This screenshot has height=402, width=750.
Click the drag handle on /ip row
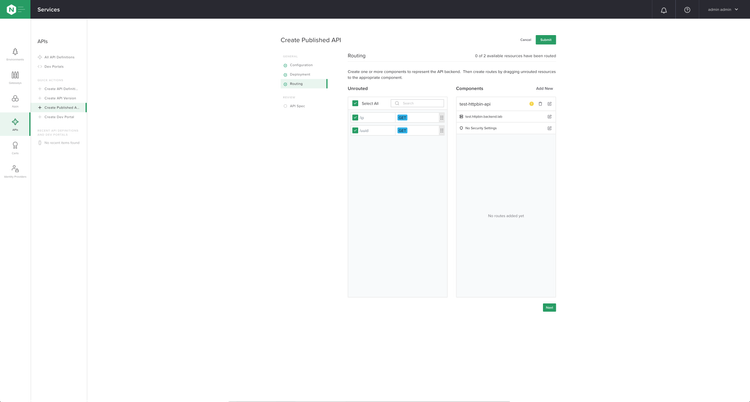point(441,117)
